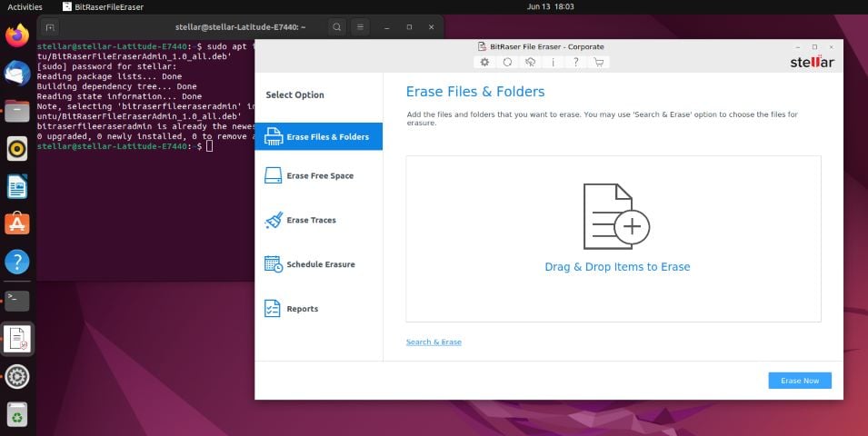This screenshot has width=868, height=436.
Task: Select Erase Files & Folders sidebar option
Action: [x=318, y=136]
